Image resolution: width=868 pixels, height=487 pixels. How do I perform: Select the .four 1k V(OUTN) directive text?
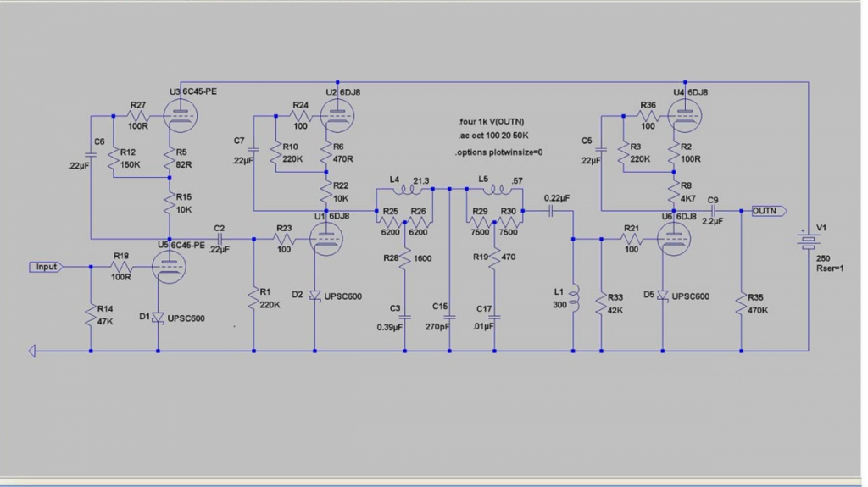coord(491,122)
